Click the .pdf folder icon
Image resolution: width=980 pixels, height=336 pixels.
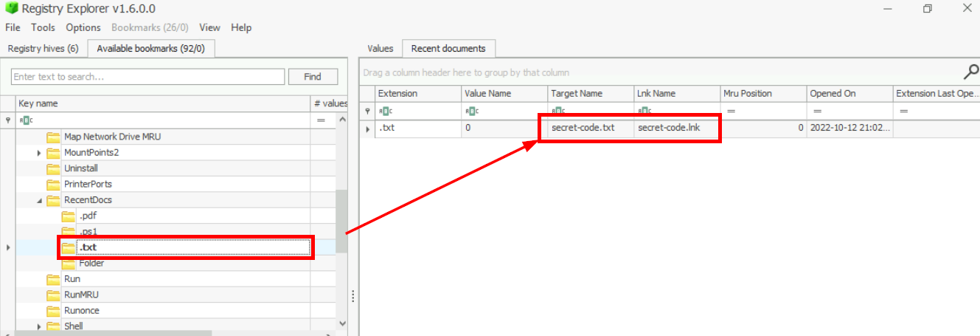[68, 216]
